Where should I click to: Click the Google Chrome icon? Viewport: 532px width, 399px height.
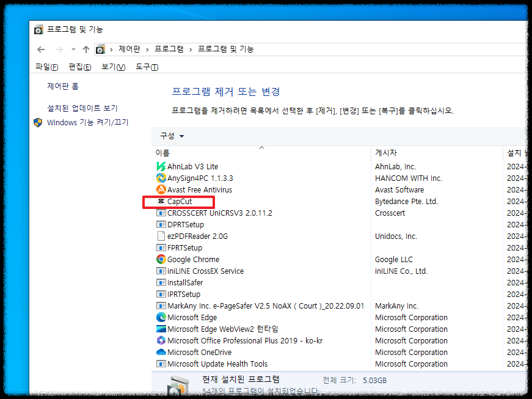click(x=161, y=259)
